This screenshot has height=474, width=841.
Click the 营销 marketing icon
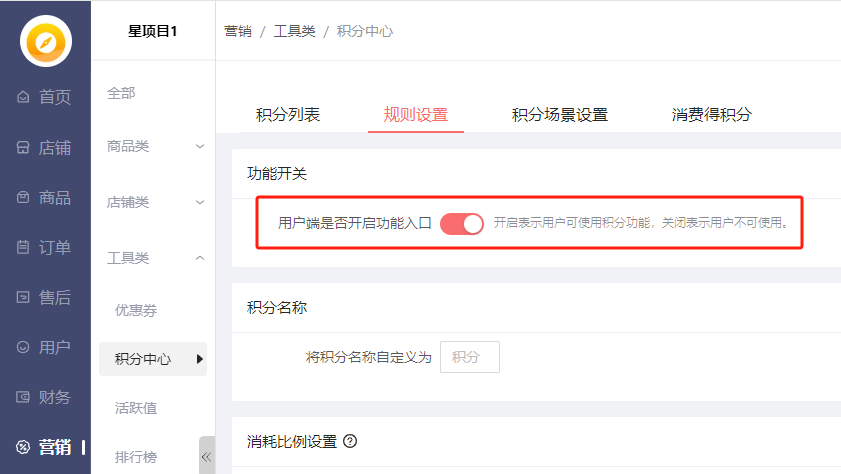coord(23,447)
